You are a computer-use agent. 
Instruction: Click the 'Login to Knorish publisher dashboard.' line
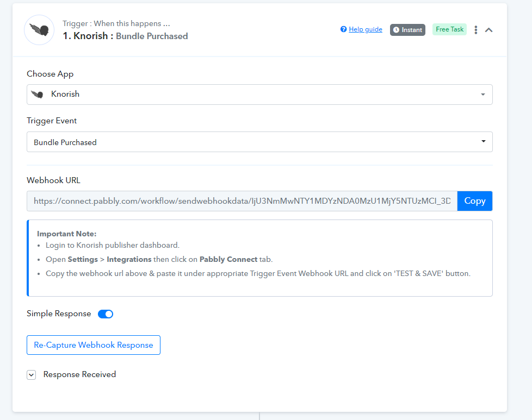(112, 245)
